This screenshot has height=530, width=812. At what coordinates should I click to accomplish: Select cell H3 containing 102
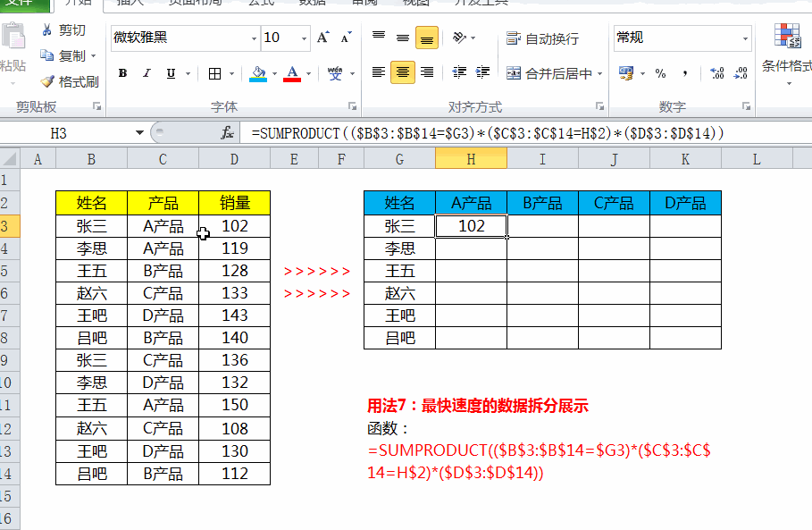pyautogui.click(x=472, y=226)
